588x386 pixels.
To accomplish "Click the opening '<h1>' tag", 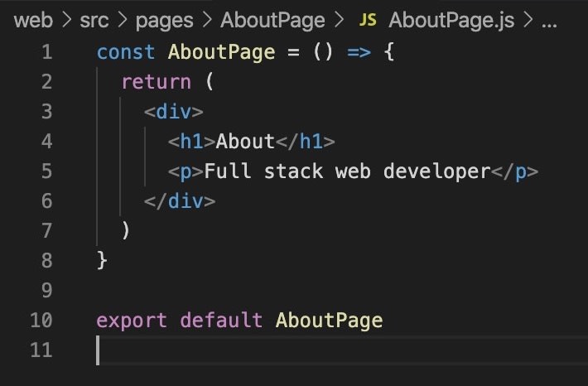I will coord(191,142).
